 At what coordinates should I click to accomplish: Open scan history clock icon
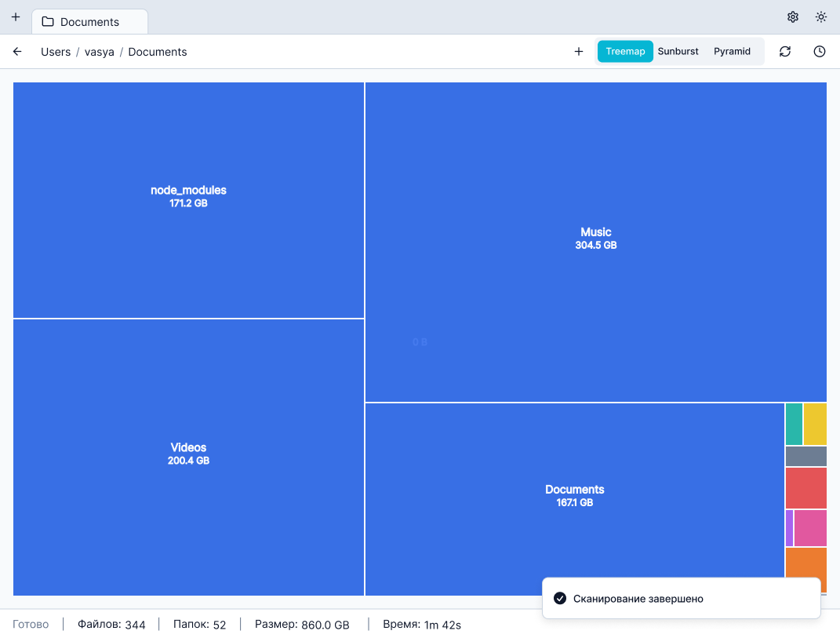(x=820, y=52)
